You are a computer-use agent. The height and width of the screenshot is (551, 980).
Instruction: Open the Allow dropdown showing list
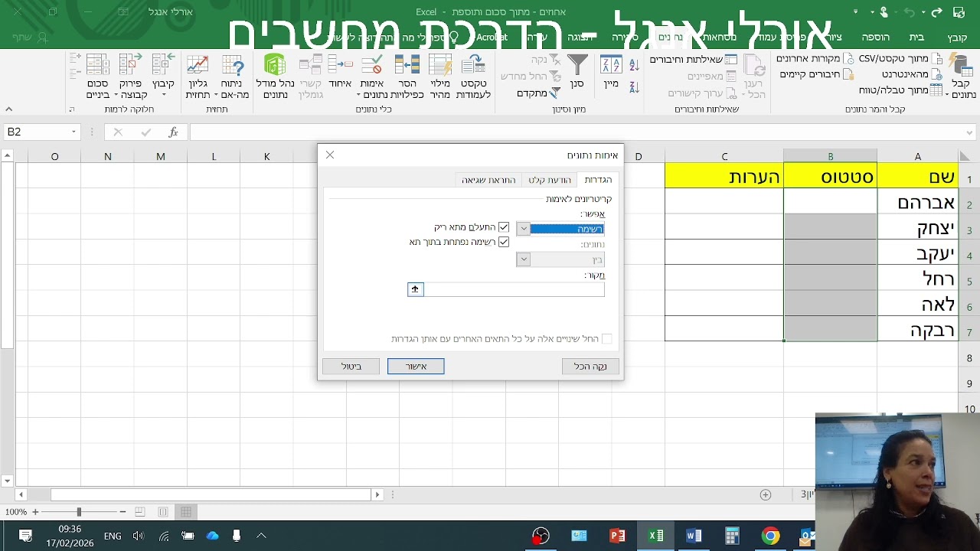pos(523,228)
